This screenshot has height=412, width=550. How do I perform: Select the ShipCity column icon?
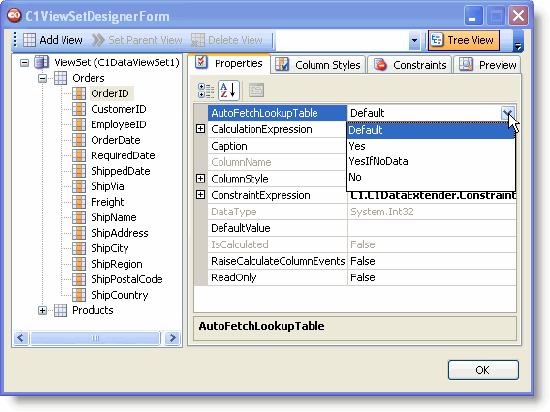coord(79,248)
